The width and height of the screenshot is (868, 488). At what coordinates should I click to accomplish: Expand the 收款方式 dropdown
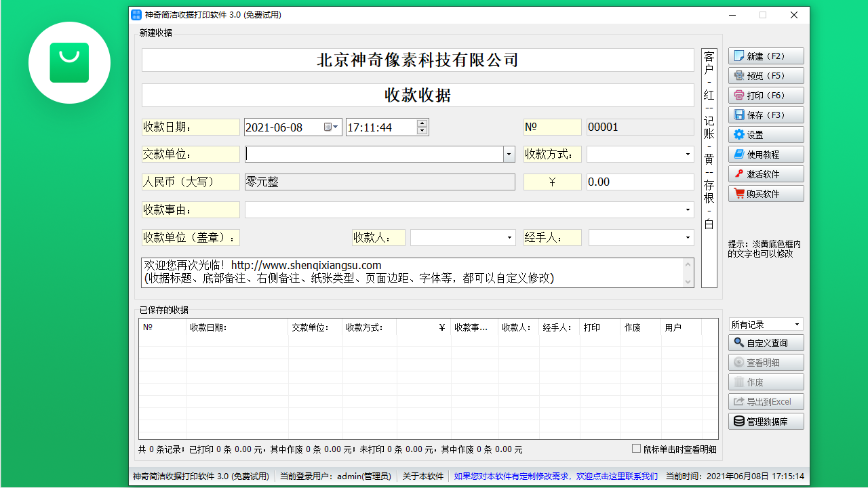click(x=688, y=155)
